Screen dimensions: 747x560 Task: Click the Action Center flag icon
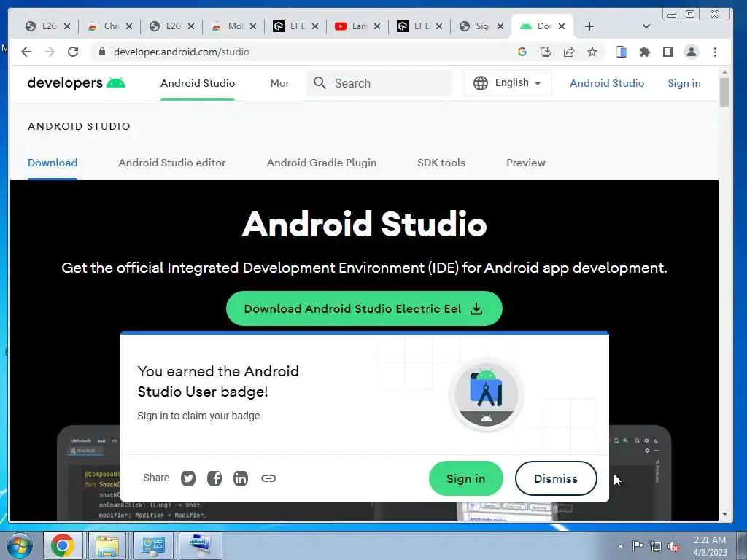click(x=638, y=546)
